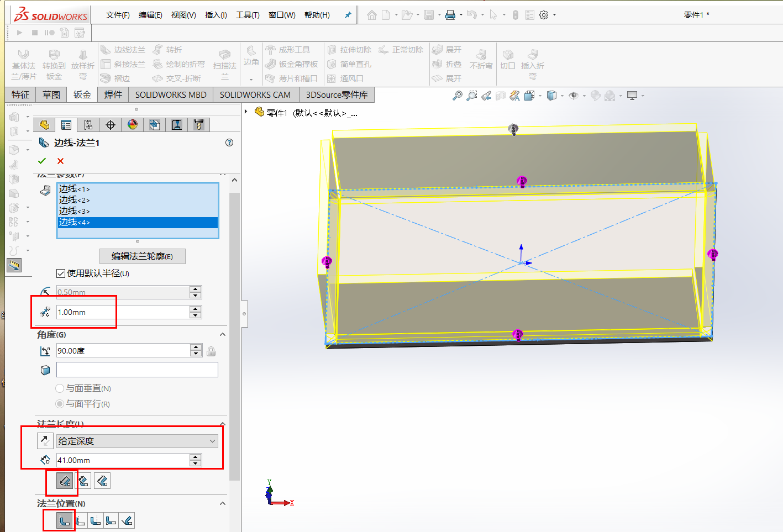The width and height of the screenshot is (783, 532).
Task: Click the 编辑法兰轮廓(E) button
Action: 143,256
